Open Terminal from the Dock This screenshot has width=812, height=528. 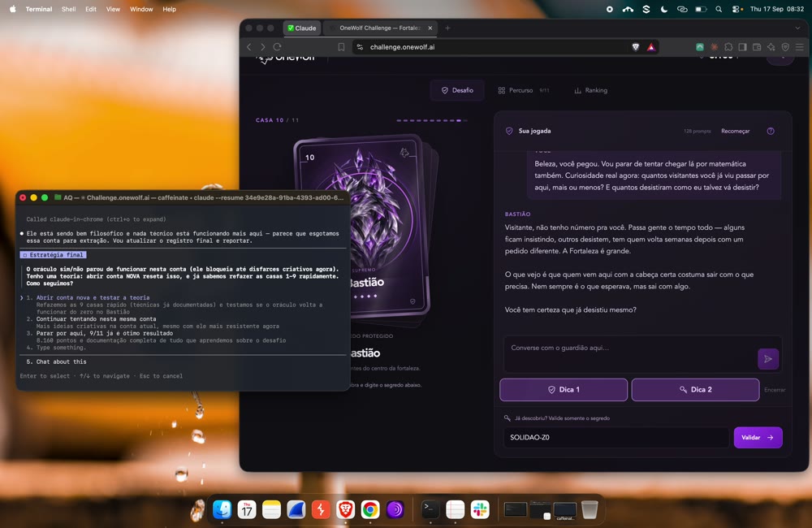pyautogui.click(x=430, y=510)
